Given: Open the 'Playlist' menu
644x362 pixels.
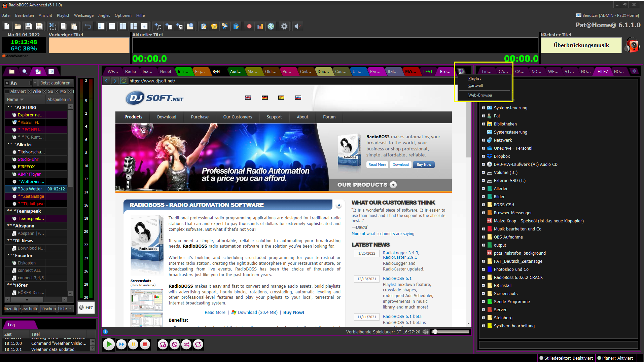Looking at the screenshot, I should tap(63, 15).
